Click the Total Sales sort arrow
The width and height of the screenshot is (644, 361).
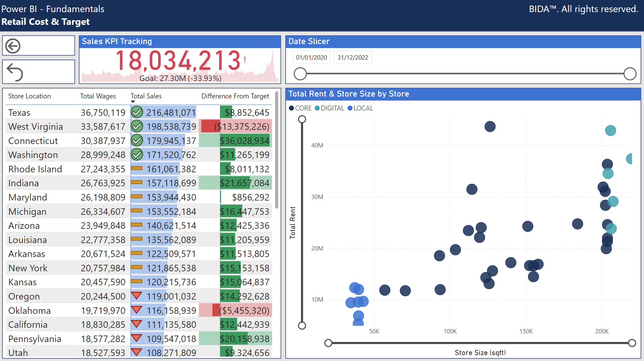pyautogui.click(x=133, y=102)
